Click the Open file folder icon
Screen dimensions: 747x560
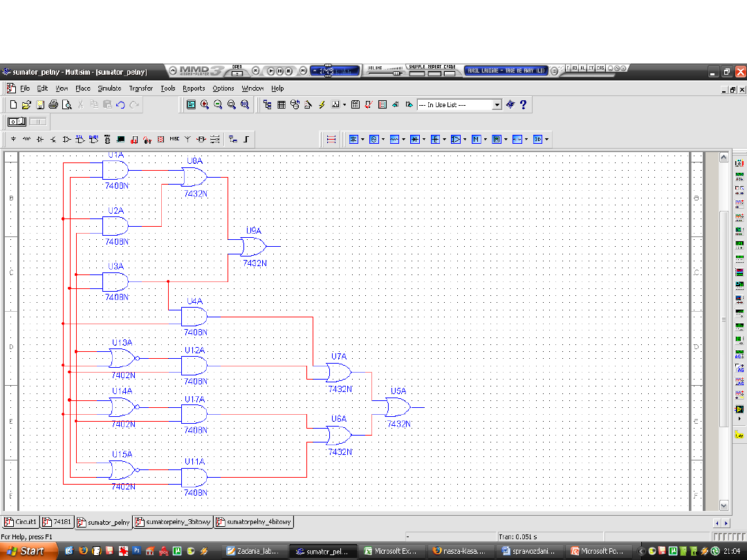pos(26,105)
